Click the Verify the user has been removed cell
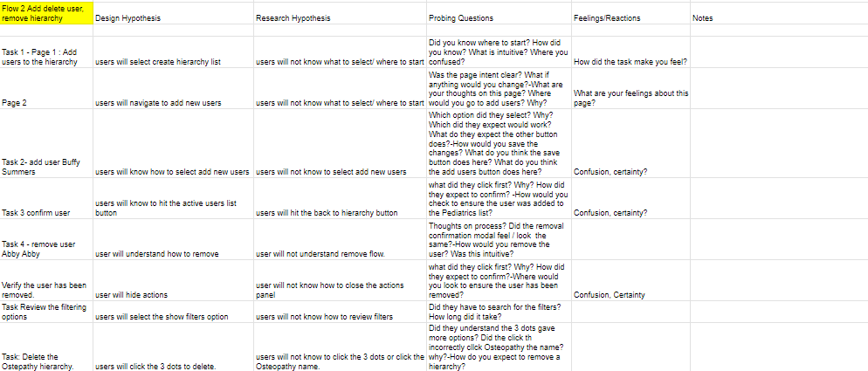868x371 pixels. click(x=45, y=290)
